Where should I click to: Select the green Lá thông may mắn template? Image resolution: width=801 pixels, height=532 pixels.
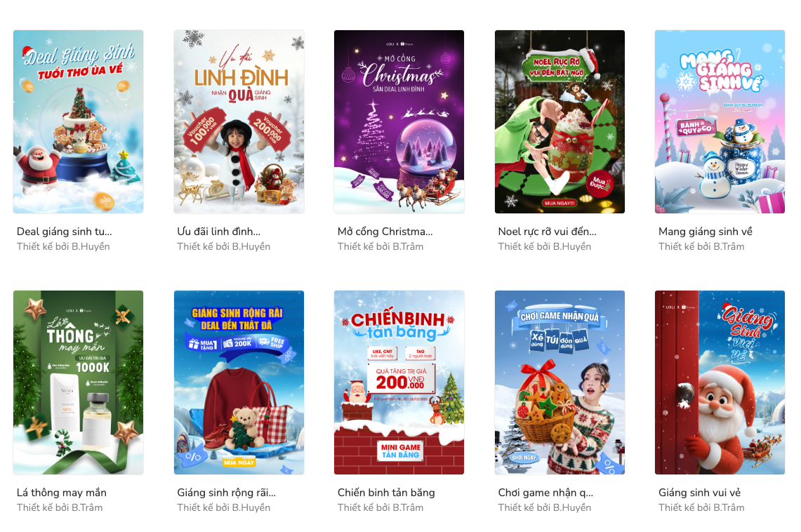click(78, 383)
